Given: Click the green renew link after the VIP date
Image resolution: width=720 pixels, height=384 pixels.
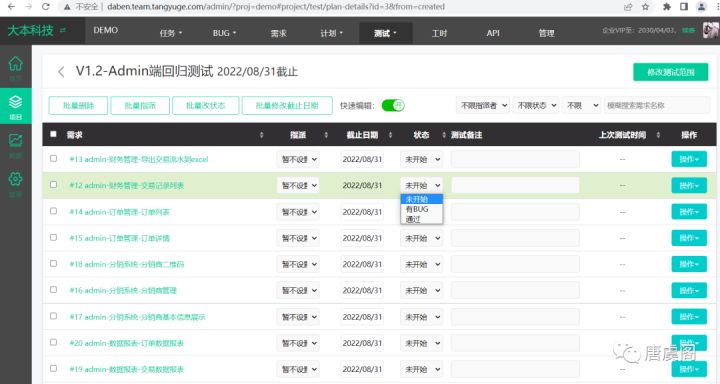Looking at the screenshot, I should tap(688, 30).
